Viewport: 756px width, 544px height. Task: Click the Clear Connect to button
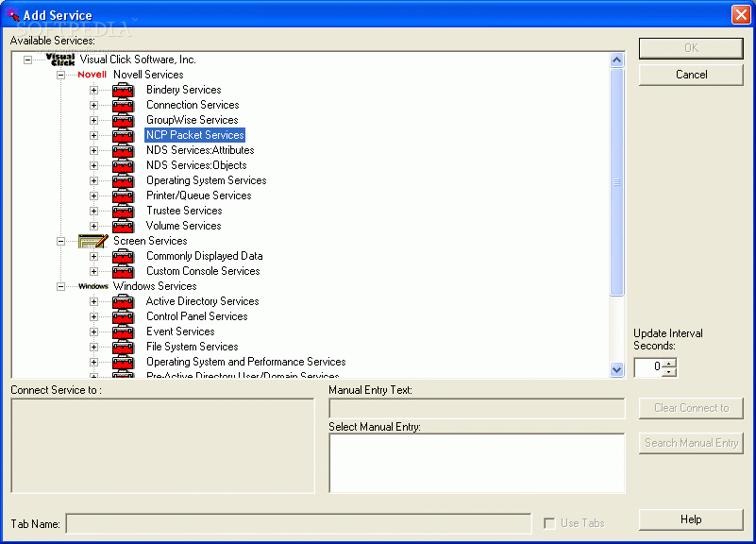pyautogui.click(x=691, y=408)
